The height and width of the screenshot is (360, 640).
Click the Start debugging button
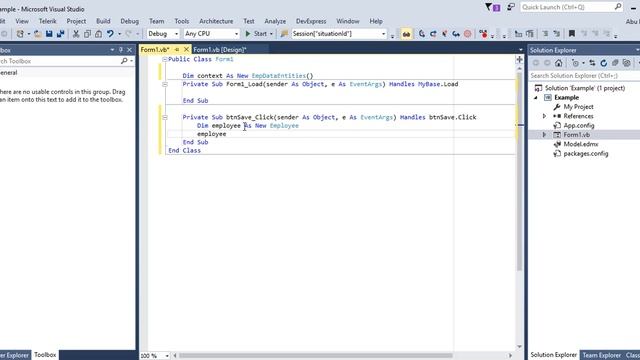[256, 34]
